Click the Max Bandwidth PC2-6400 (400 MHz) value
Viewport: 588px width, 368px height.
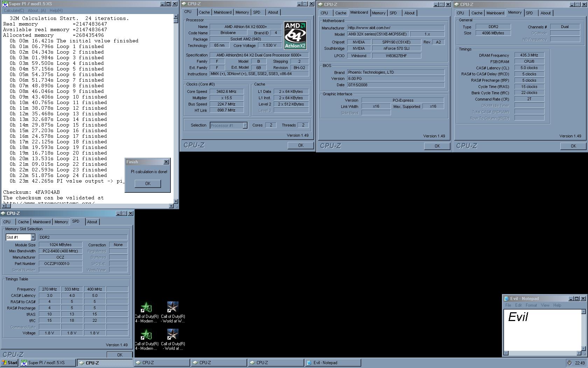pos(61,251)
